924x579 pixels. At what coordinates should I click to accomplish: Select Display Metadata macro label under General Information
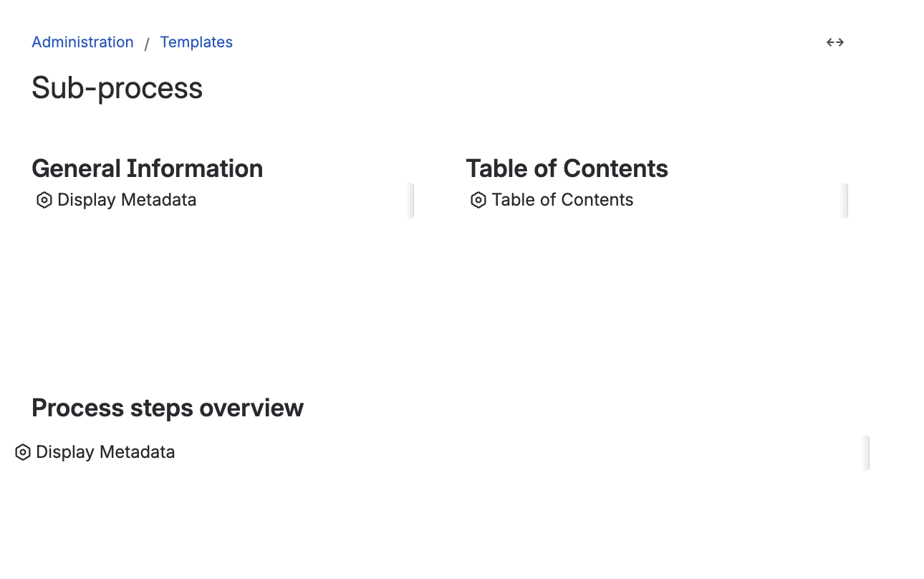click(127, 200)
